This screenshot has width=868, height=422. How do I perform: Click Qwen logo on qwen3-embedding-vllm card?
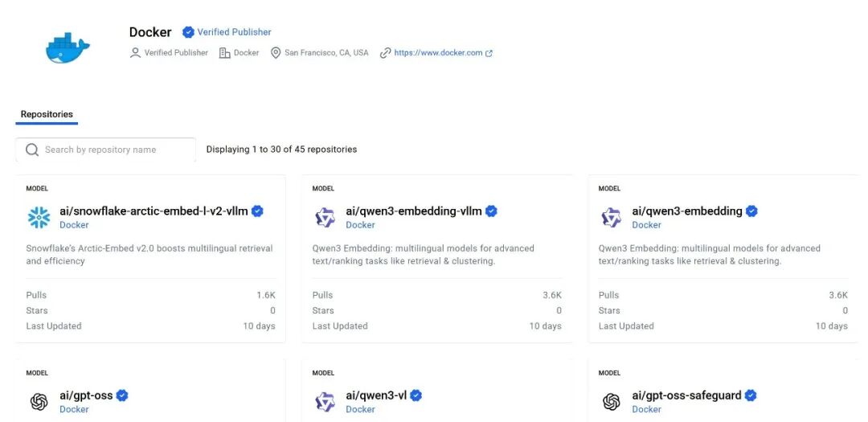tap(325, 218)
